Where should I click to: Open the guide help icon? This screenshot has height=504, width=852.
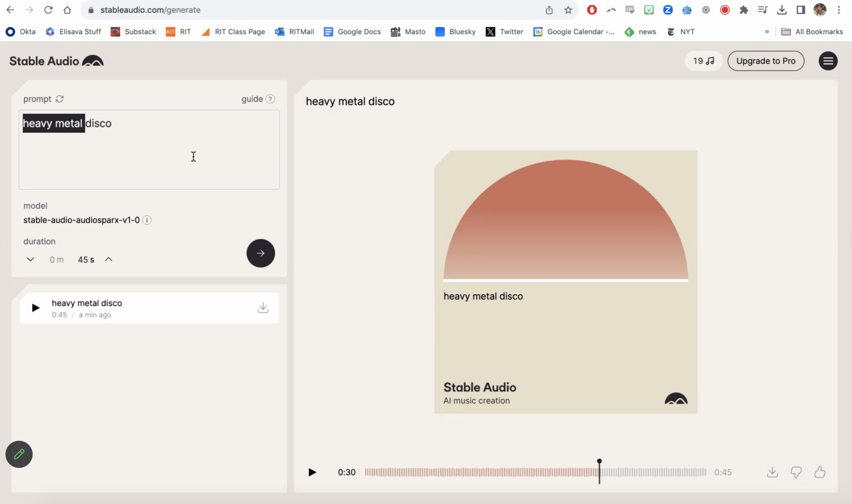pos(270,99)
